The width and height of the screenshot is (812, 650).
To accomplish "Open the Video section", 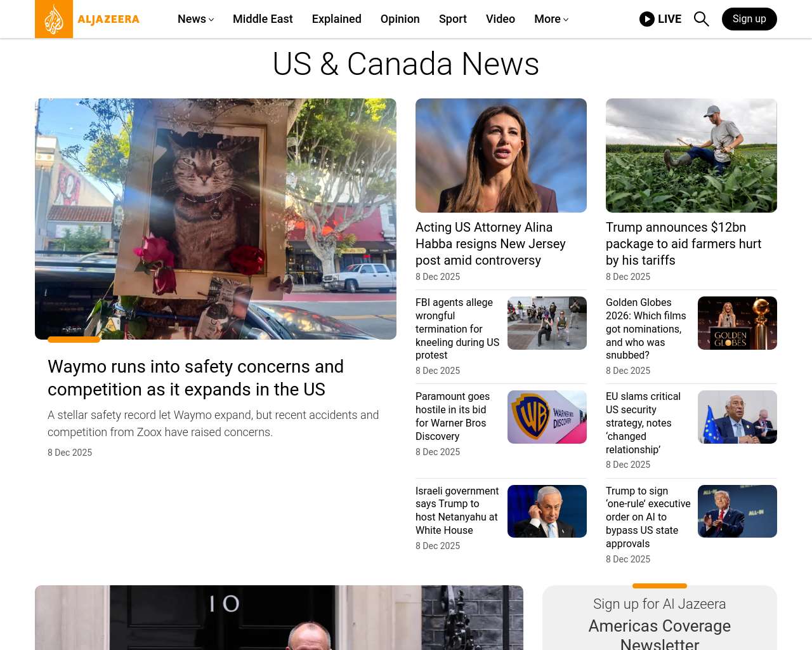I will coord(501,19).
